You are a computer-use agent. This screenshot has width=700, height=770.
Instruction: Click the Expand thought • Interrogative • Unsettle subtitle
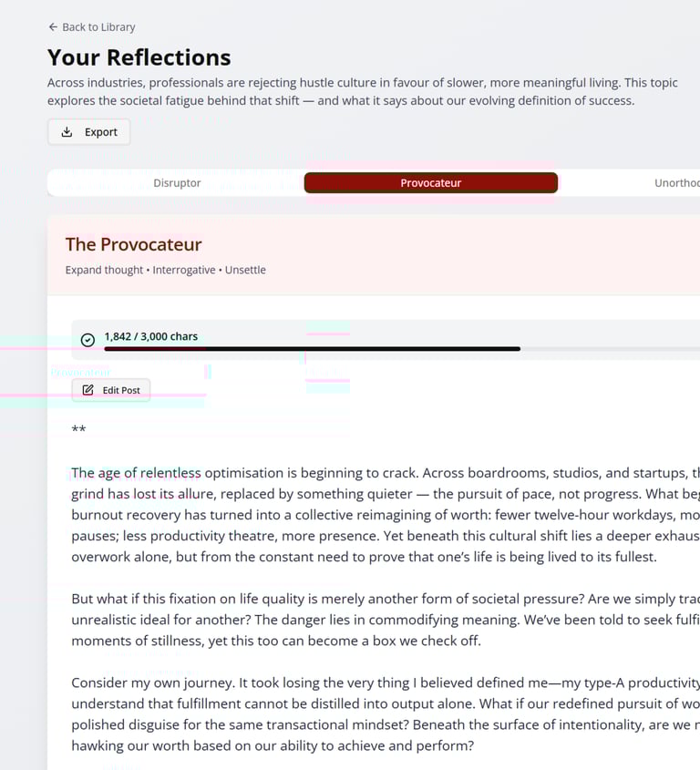click(x=165, y=270)
